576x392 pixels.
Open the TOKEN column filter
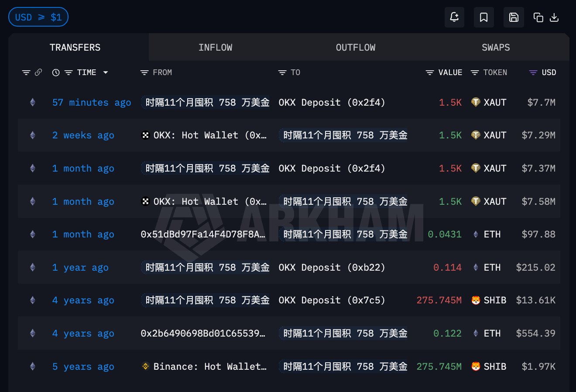475,72
